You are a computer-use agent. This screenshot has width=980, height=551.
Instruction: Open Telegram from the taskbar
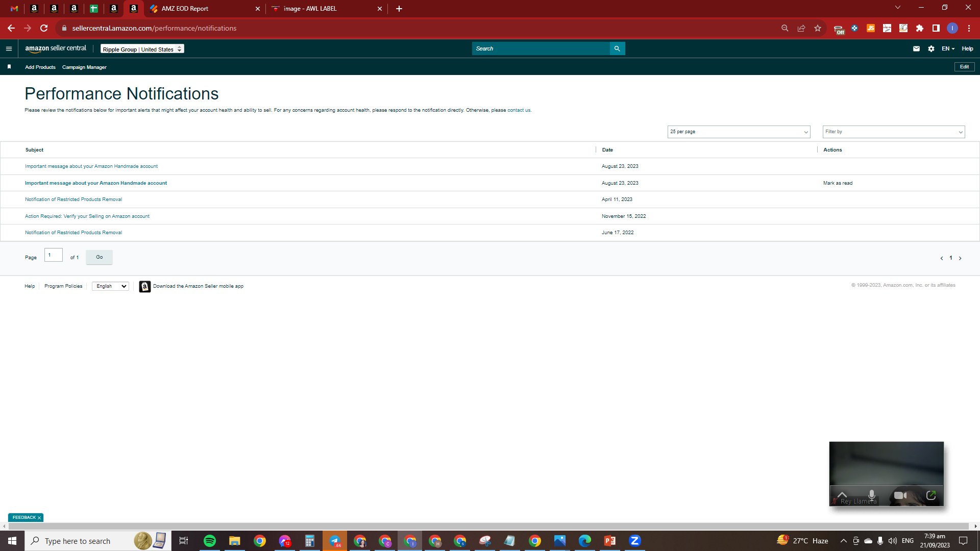tap(335, 541)
